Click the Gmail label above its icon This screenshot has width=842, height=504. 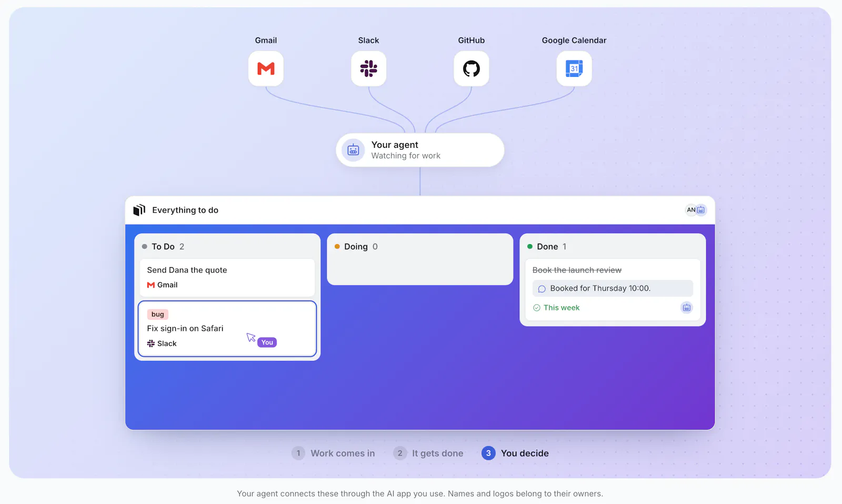click(x=266, y=41)
